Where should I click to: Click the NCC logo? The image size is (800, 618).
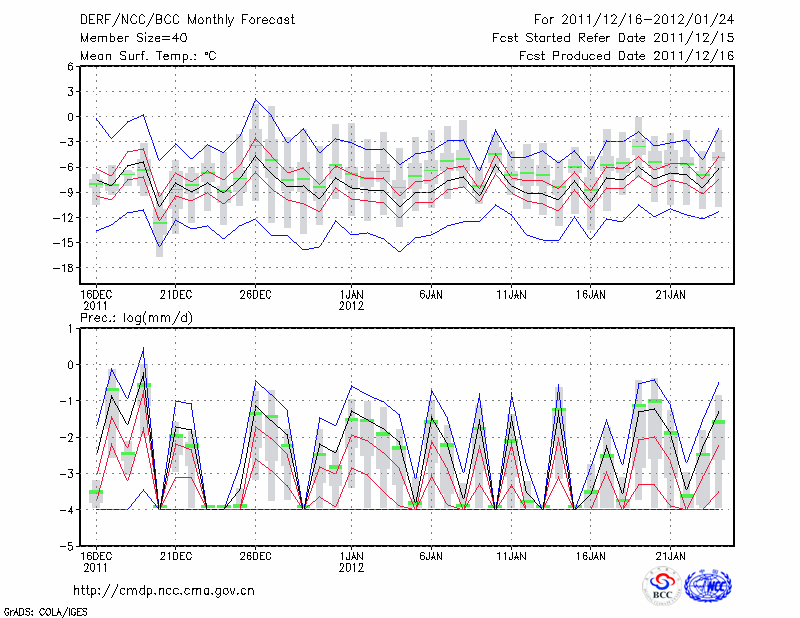[707, 586]
